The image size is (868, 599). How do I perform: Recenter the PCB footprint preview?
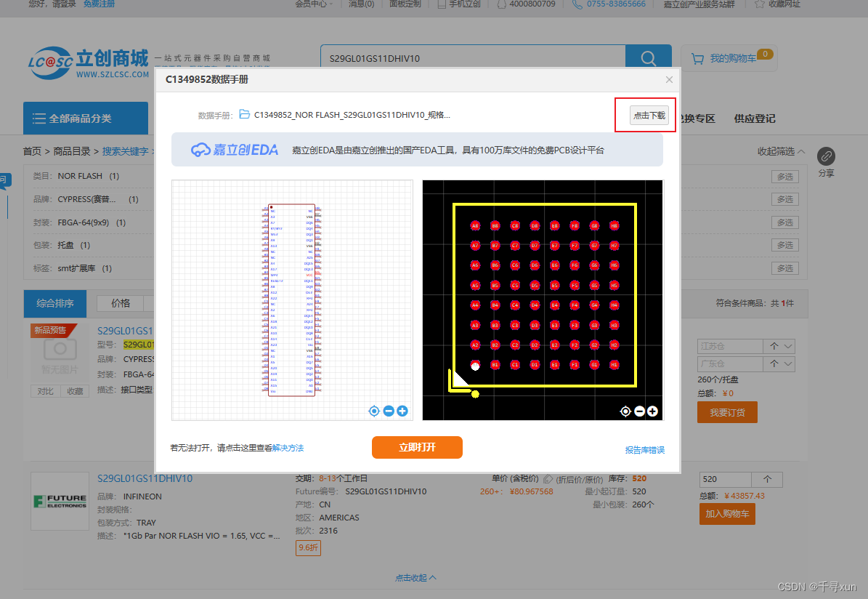coord(625,411)
